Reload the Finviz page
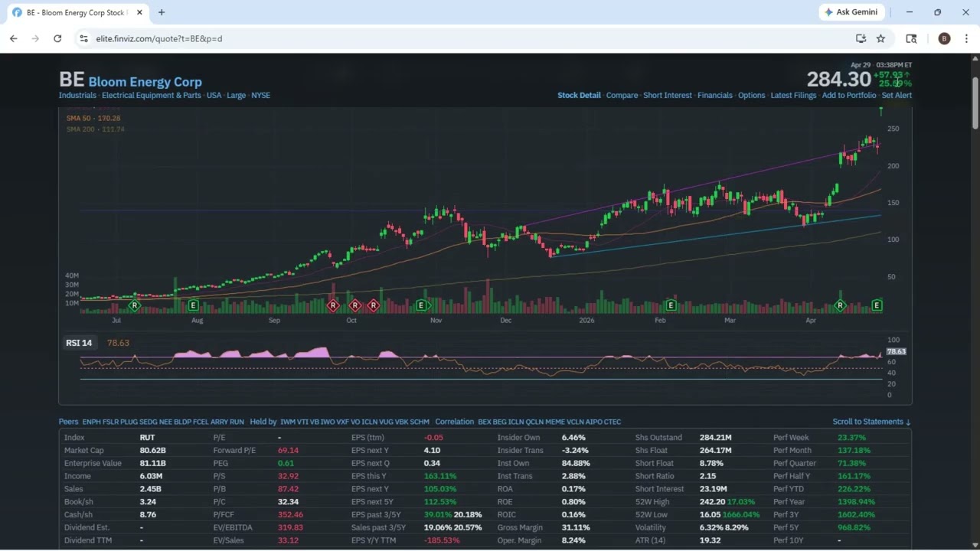Screen dimensions: 980x551 (x=57, y=38)
